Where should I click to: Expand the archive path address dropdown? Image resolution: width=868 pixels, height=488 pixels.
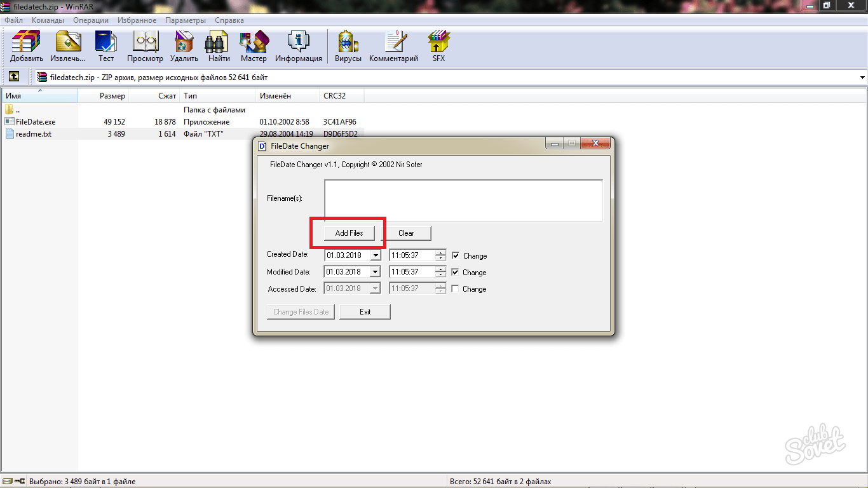point(862,78)
